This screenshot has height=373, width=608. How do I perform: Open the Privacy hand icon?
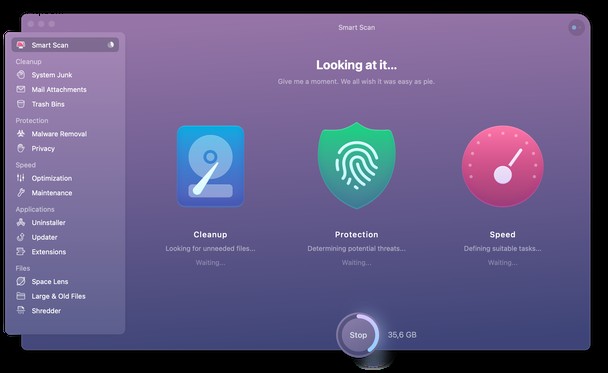(x=21, y=149)
